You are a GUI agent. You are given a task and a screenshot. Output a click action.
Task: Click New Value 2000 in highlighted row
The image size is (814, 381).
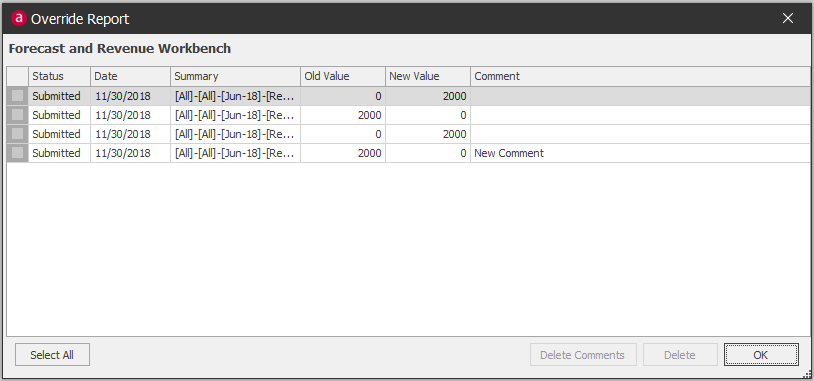point(428,96)
